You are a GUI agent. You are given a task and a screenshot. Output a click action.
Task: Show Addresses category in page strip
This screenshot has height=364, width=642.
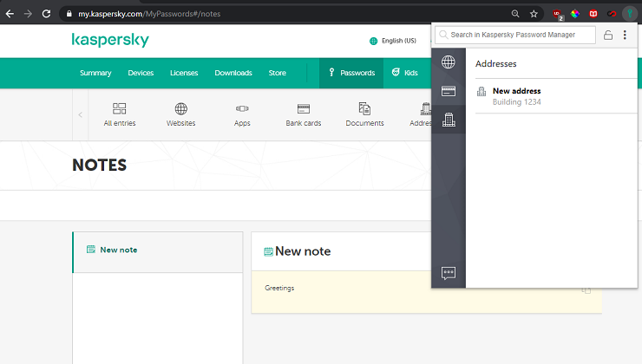421,114
